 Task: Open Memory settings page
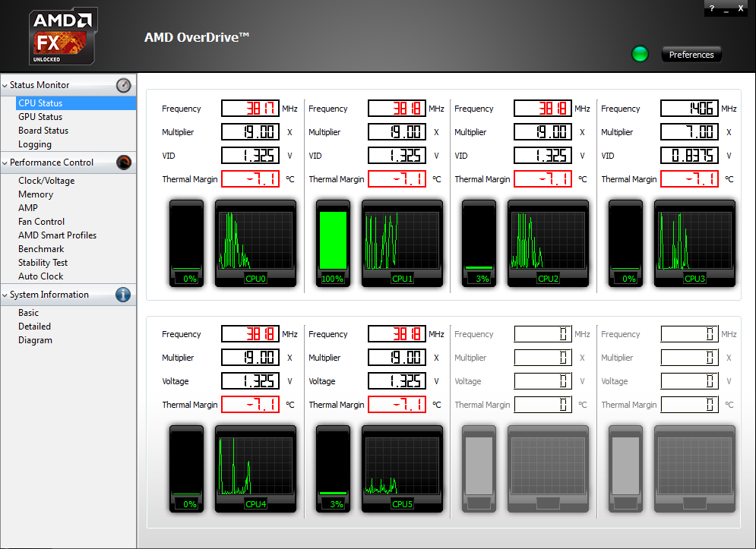[36, 194]
